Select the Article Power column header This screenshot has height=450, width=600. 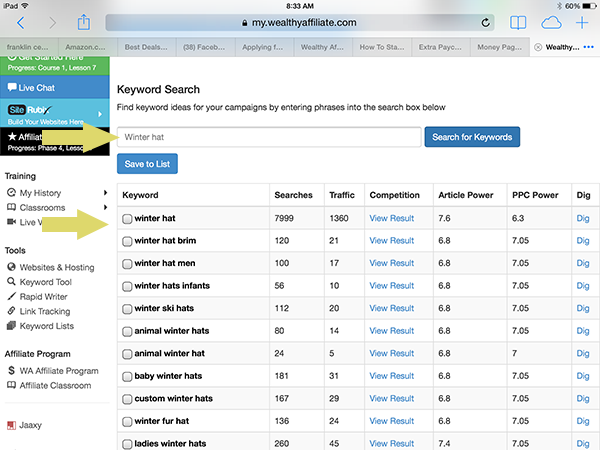466,195
